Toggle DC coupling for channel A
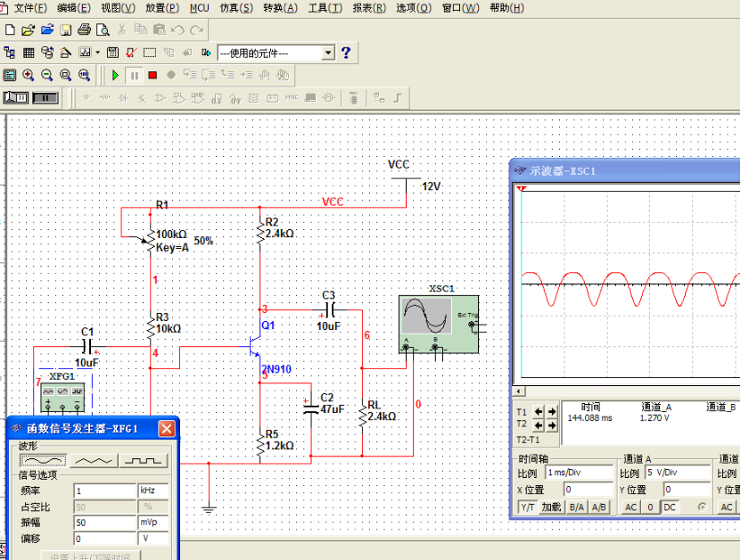This screenshot has width=741, height=560. [668, 506]
